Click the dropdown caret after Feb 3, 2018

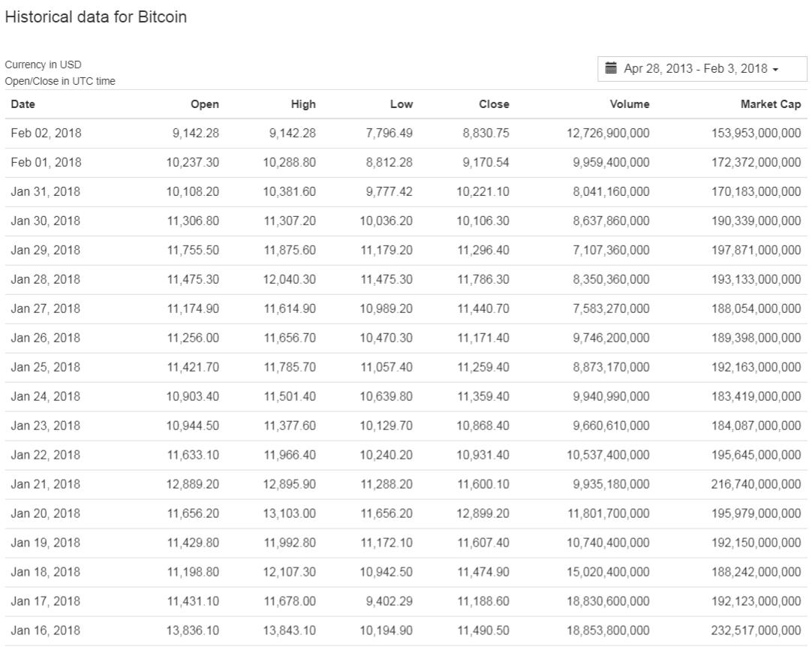[x=775, y=69]
